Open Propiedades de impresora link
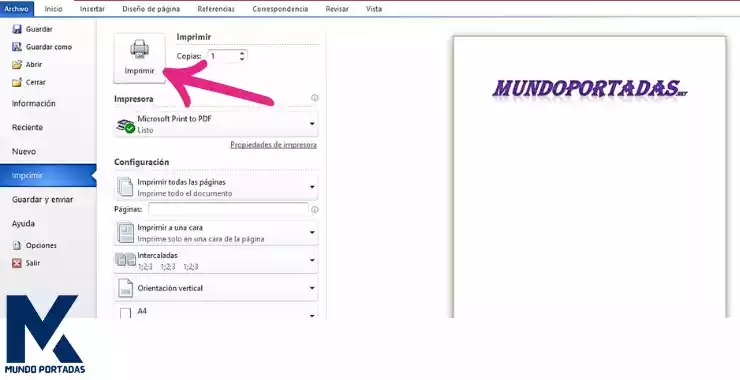Screen dimensions: 740x380 [273, 145]
